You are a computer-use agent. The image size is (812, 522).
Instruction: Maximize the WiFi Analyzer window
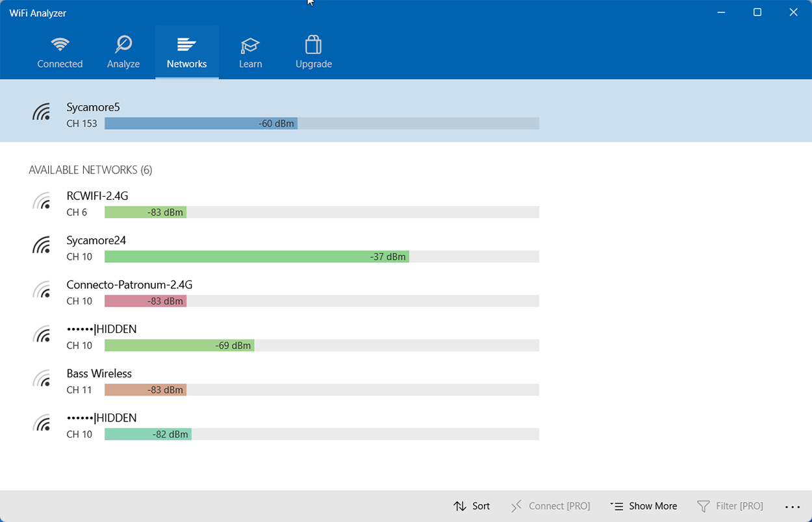click(x=757, y=12)
